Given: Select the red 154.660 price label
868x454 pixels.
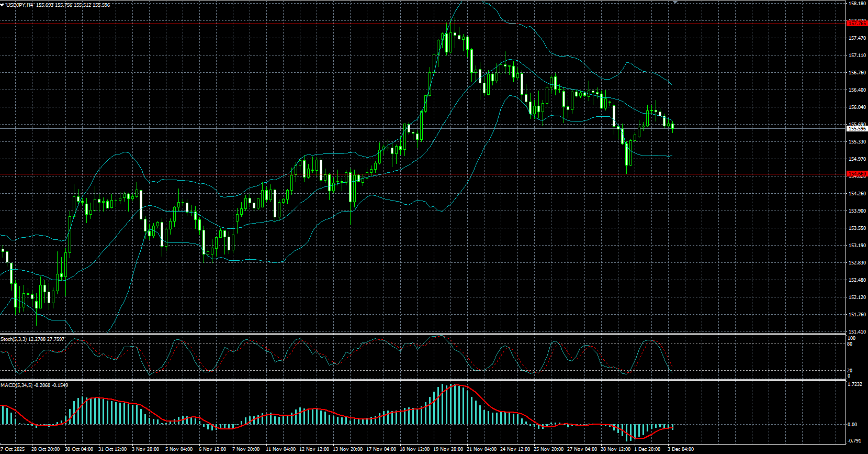Looking at the screenshot, I should [856, 174].
